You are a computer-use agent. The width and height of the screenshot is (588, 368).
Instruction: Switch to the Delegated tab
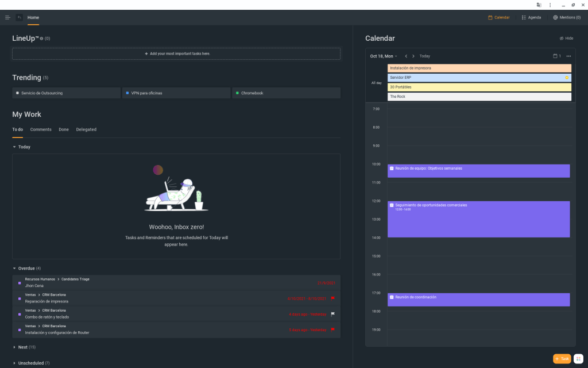[86, 129]
